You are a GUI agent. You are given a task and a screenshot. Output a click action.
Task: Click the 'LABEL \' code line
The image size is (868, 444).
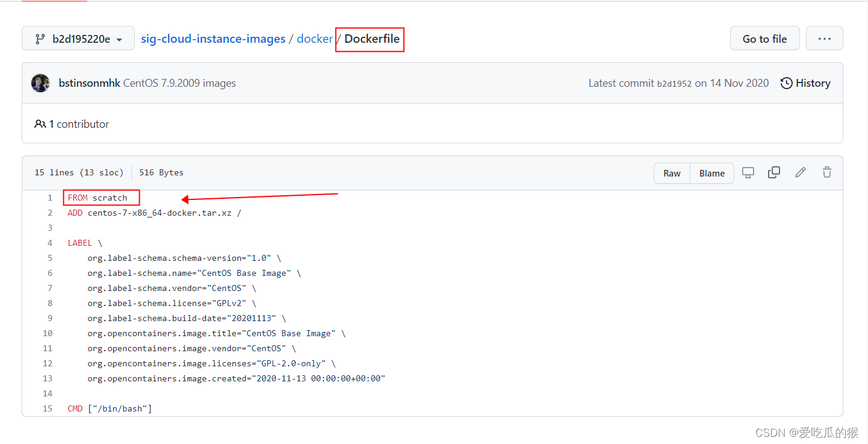click(85, 243)
